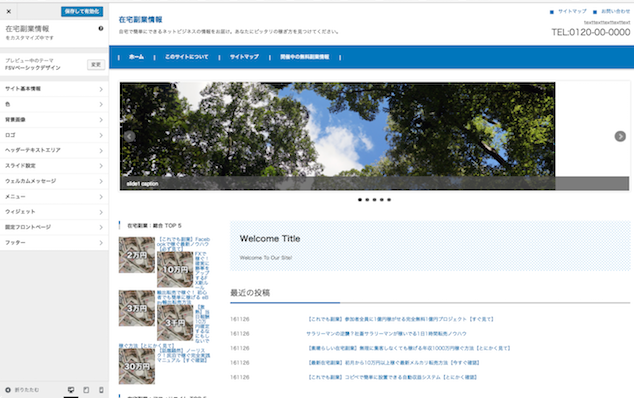Click the theme change button
The image size is (634, 398).
(x=96, y=65)
